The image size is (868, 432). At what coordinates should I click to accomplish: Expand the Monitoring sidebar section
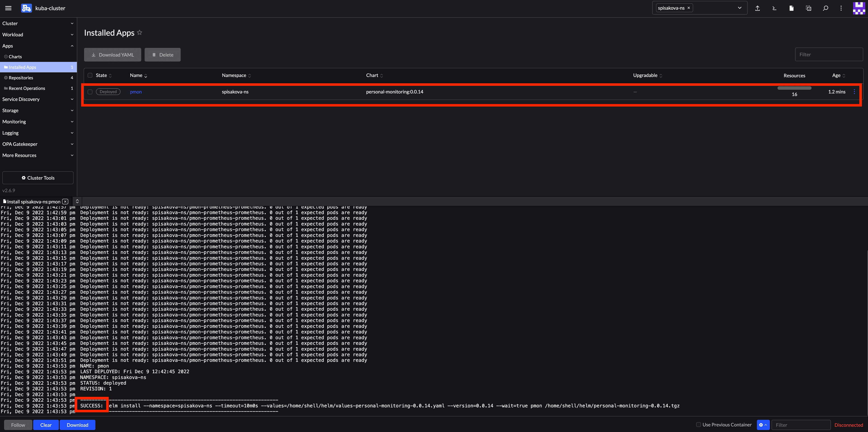click(x=38, y=121)
